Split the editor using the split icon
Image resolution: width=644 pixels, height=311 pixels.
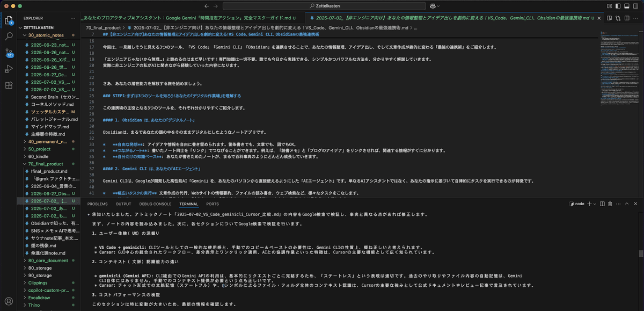(627, 18)
